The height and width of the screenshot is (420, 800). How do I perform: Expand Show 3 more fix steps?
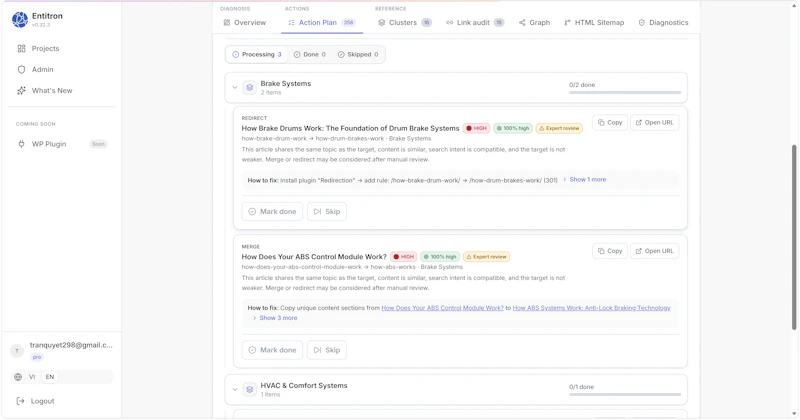275,318
